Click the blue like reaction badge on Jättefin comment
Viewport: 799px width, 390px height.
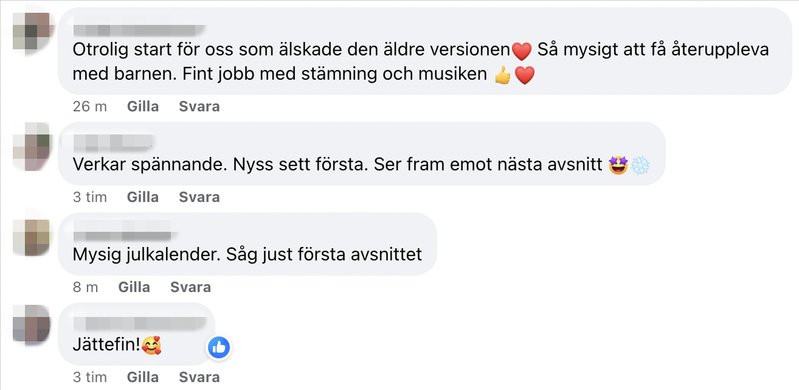tap(219, 348)
